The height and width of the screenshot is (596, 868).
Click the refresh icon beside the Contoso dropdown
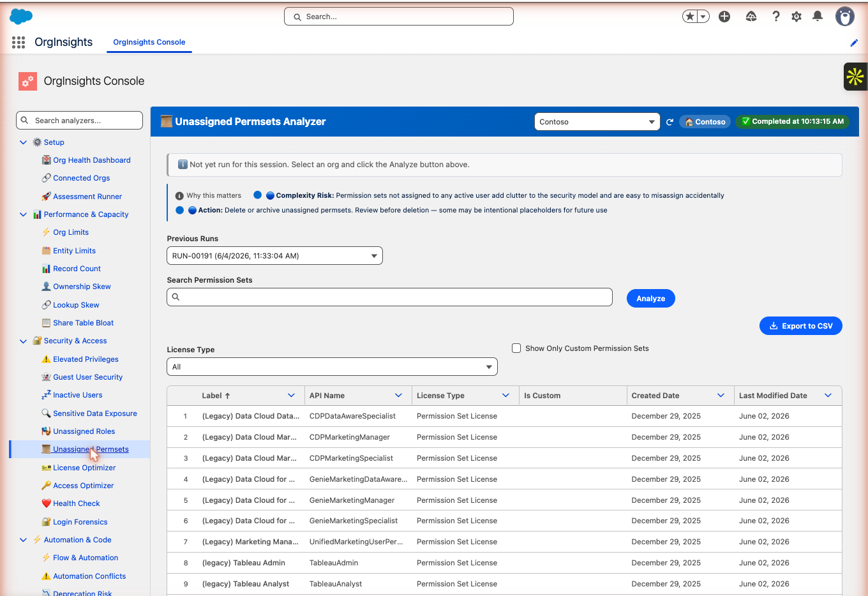point(670,122)
